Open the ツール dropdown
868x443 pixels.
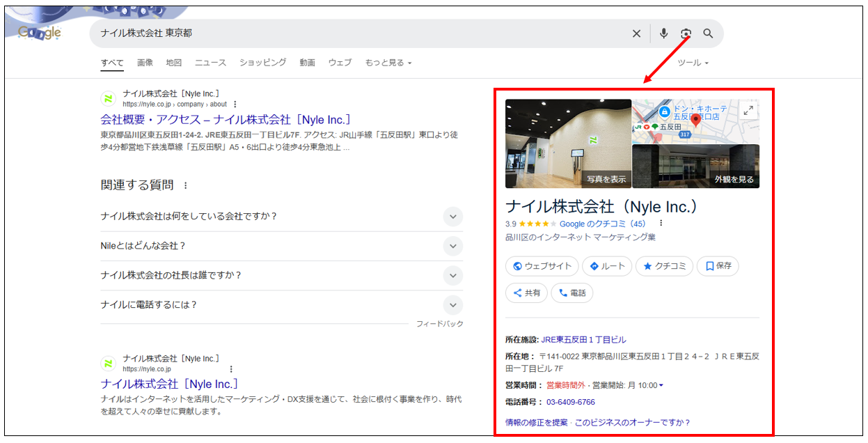click(x=693, y=63)
